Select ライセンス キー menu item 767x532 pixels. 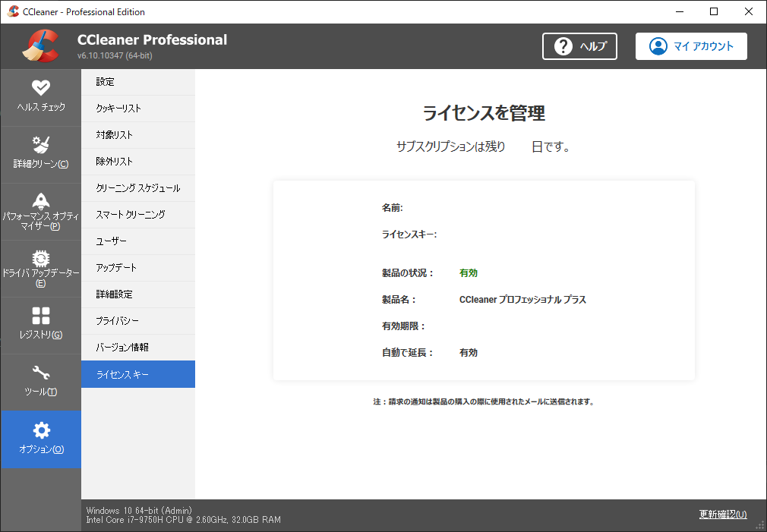click(x=138, y=374)
